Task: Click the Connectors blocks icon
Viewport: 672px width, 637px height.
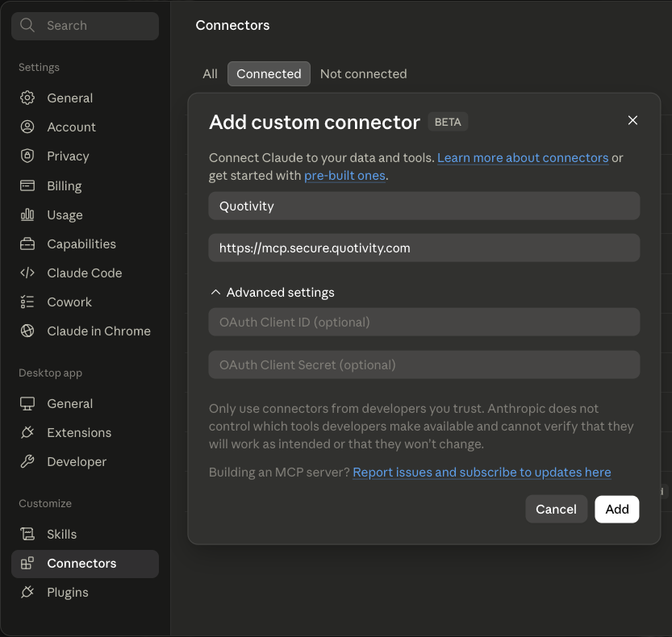Action: click(x=27, y=564)
